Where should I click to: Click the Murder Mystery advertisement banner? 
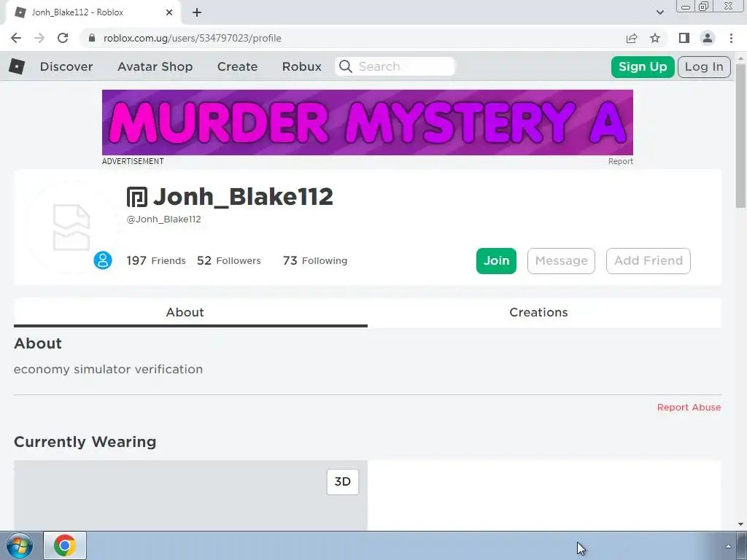pos(368,122)
